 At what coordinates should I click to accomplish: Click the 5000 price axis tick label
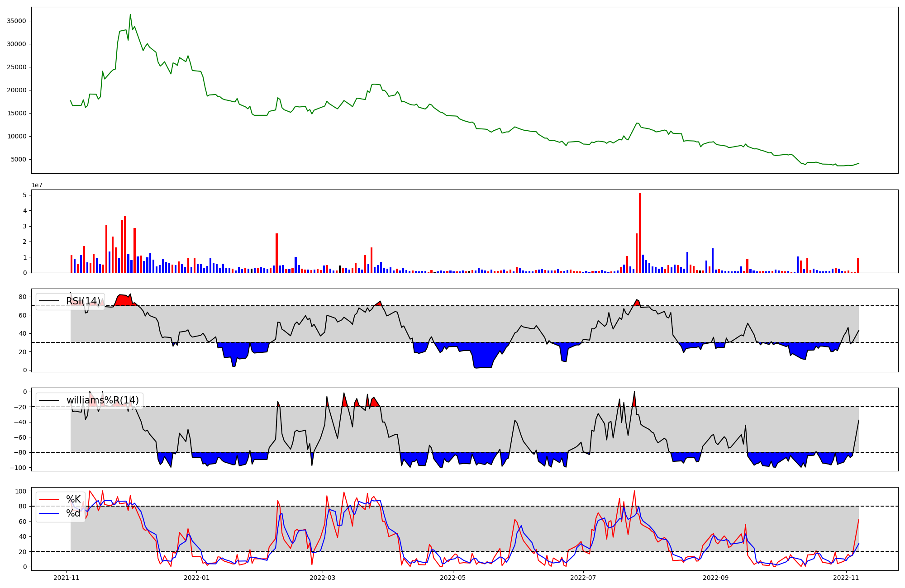[x=19, y=159]
